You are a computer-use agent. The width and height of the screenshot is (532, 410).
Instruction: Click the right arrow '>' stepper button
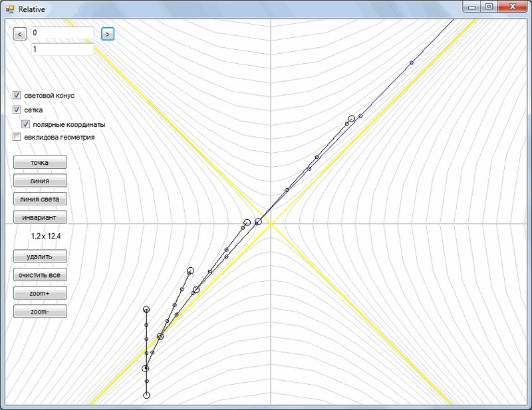tap(108, 35)
